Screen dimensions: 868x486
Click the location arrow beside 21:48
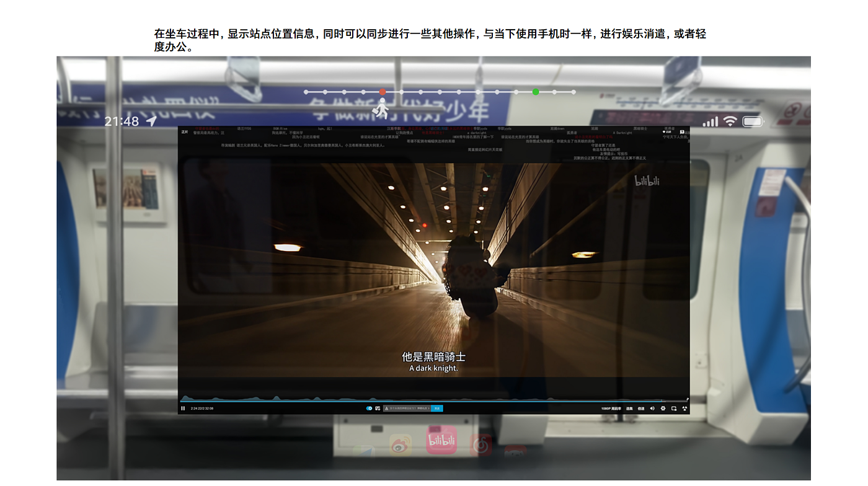pos(151,120)
